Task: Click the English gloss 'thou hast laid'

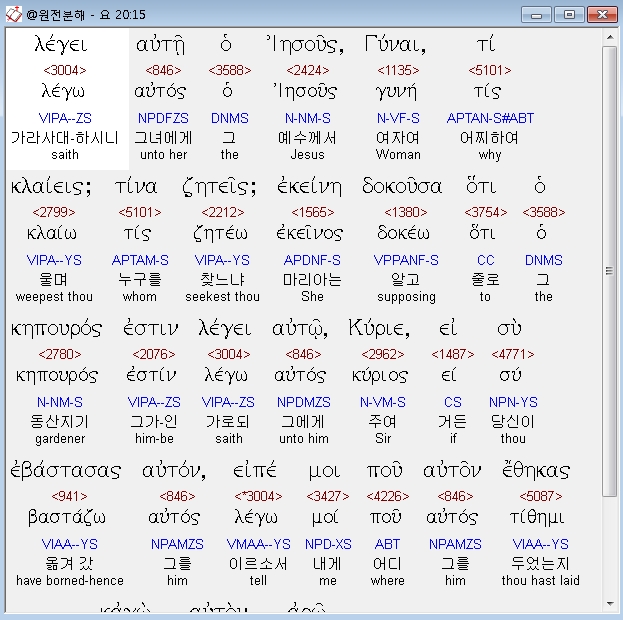Action: click(540, 581)
